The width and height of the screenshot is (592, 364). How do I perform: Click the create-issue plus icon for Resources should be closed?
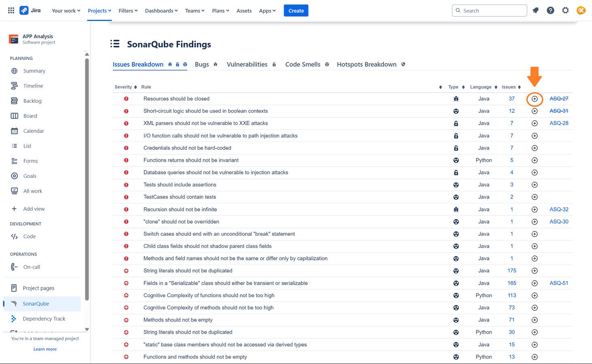click(535, 99)
